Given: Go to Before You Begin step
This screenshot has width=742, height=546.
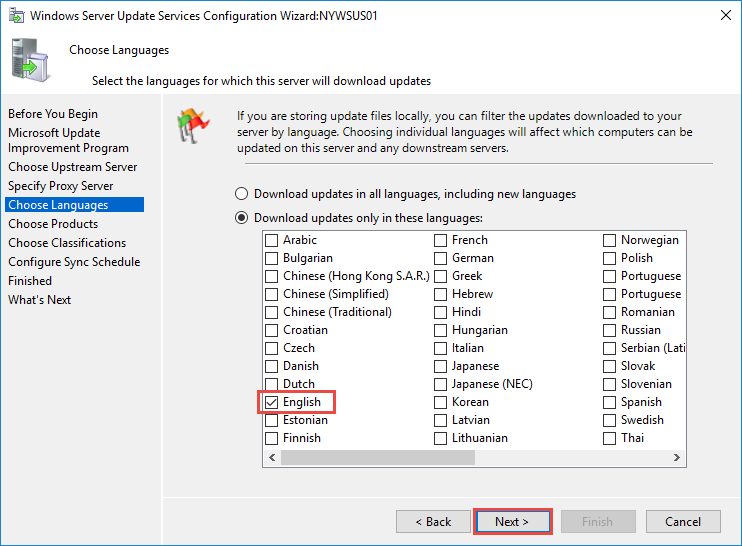Looking at the screenshot, I should (x=53, y=114).
